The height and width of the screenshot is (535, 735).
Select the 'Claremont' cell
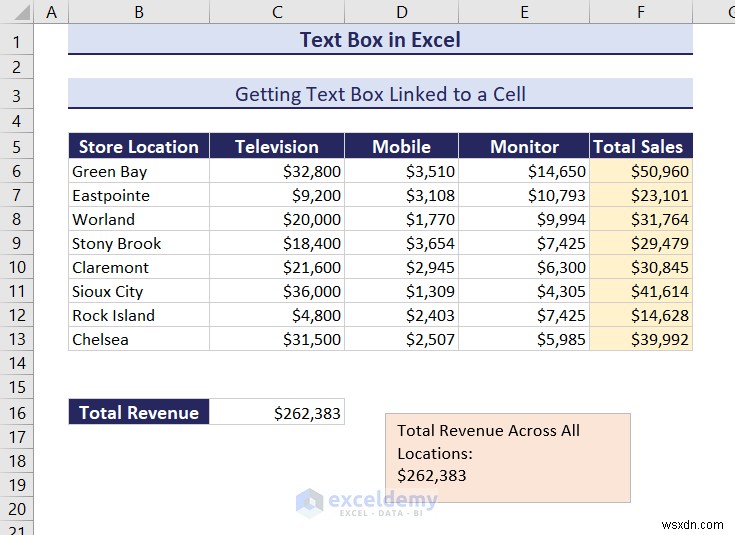(139, 267)
